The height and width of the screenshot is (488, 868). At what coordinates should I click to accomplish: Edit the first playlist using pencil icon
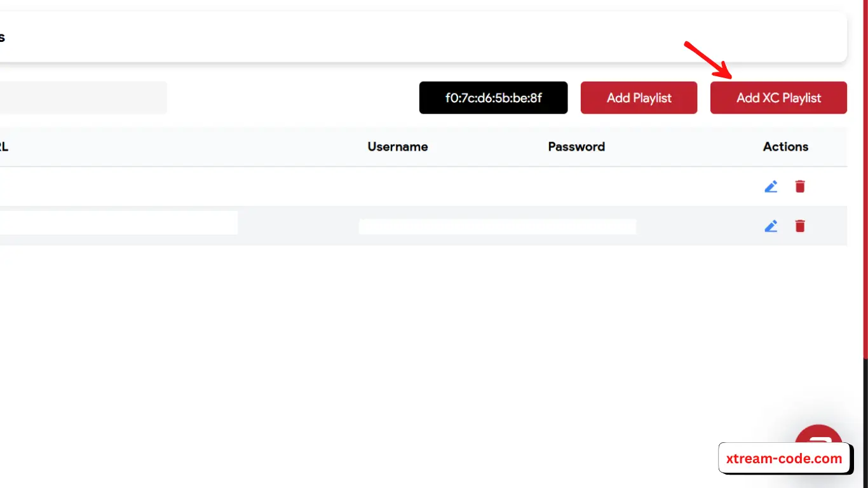771,186
